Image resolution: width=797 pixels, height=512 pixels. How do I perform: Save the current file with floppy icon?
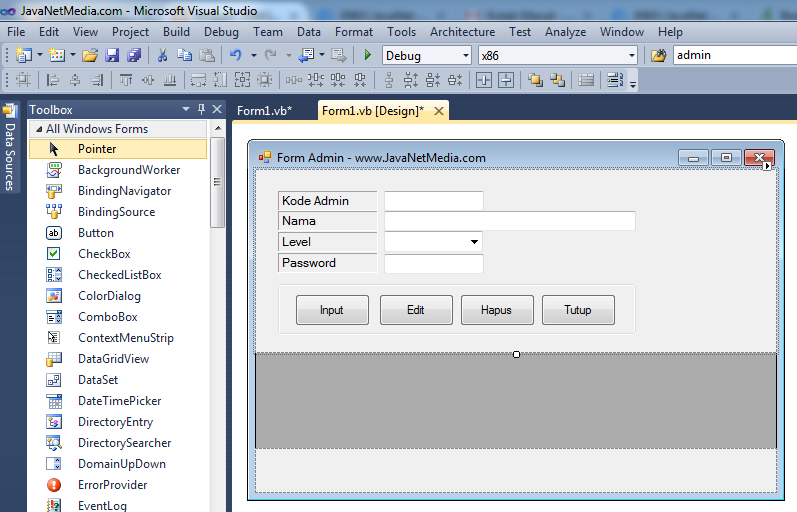(112, 55)
